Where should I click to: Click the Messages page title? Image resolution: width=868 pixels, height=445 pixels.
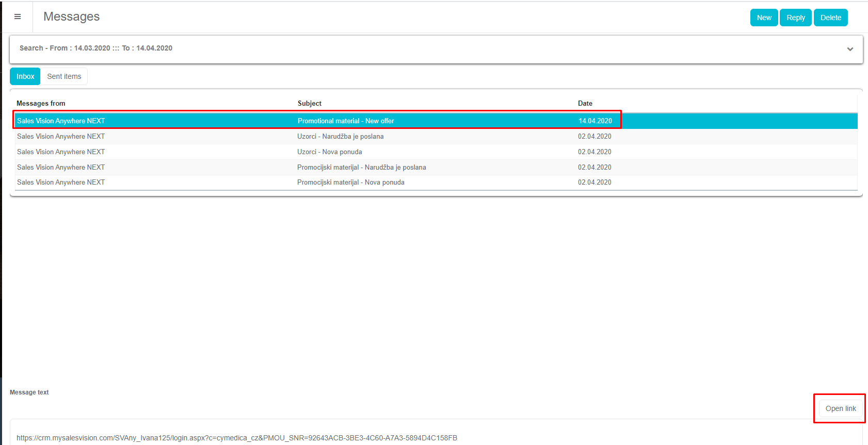72,17
